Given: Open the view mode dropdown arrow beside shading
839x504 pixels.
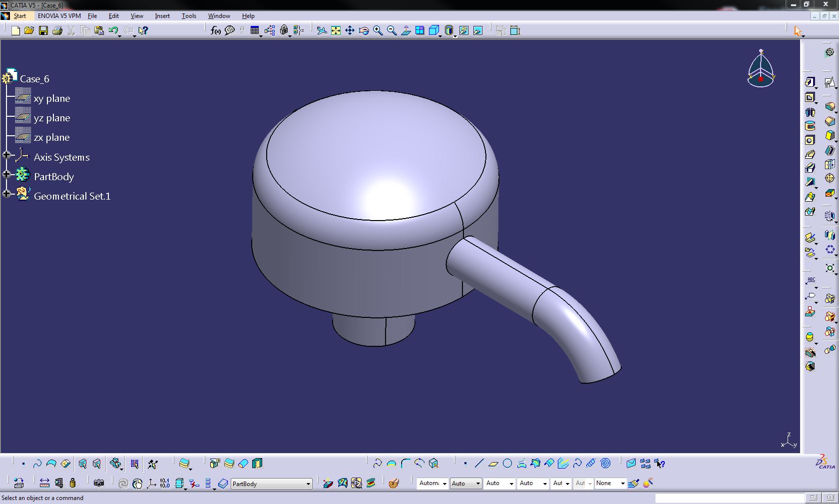Looking at the screenshot, I should tap(455, 36).
